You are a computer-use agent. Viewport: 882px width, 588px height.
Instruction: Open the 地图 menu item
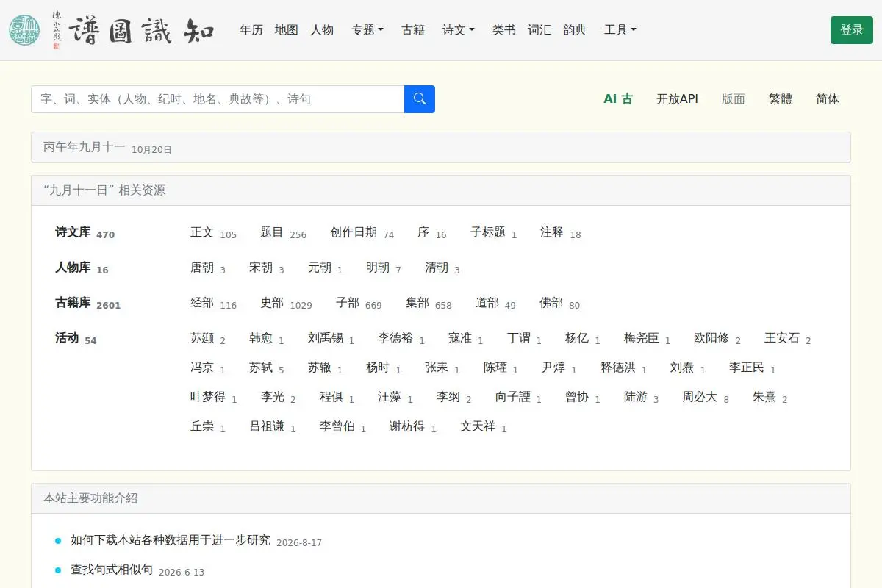pyautogui.click(x=287, y=30)
